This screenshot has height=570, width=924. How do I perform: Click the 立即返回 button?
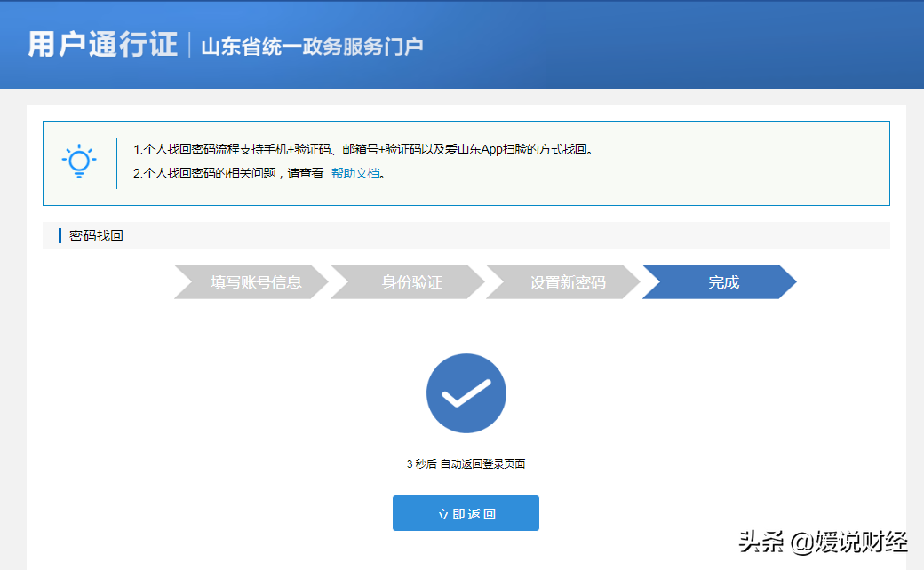pyautogui.click(x=466, y=513)
